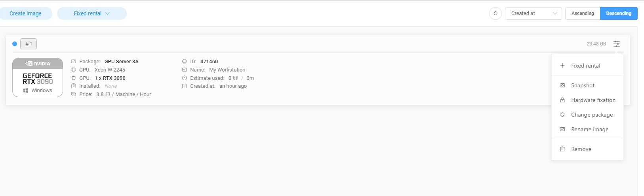Viewport: 644px width, 196px height.
Task: Click the plus icon beside Fixed rental
Action: [562, 66]
